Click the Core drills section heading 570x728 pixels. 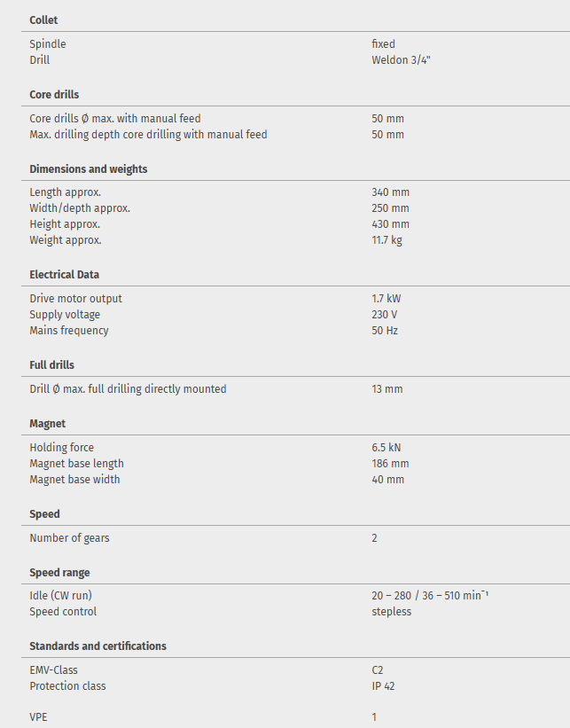click(54, 95)
